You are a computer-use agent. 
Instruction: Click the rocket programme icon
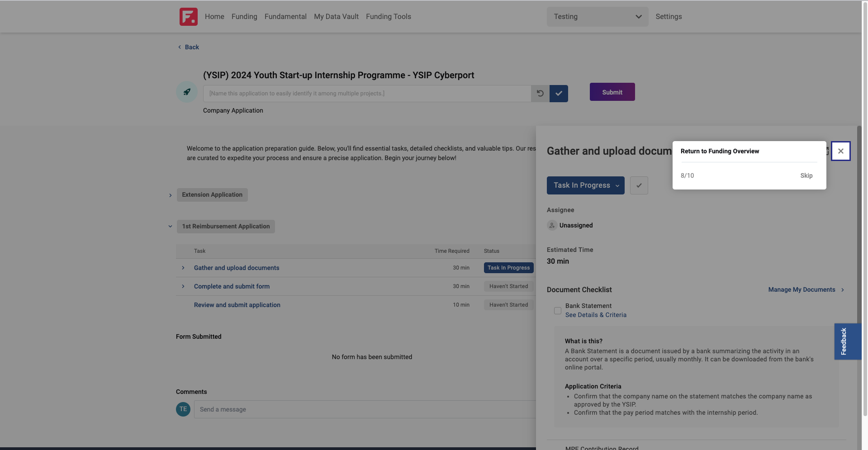pos(187,92)
